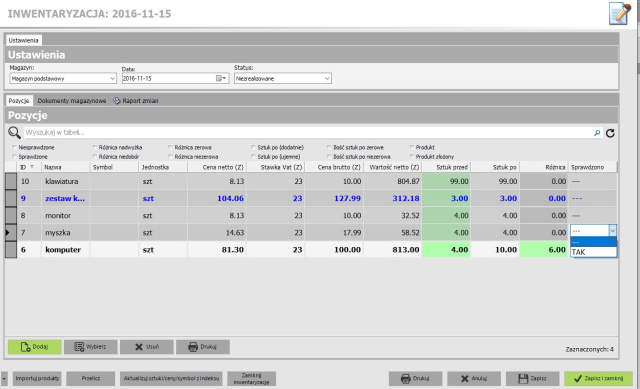
Task: Click Aktualizuj sztuki/ceny/symbol z indeksu
Action: tap(171, 378)
